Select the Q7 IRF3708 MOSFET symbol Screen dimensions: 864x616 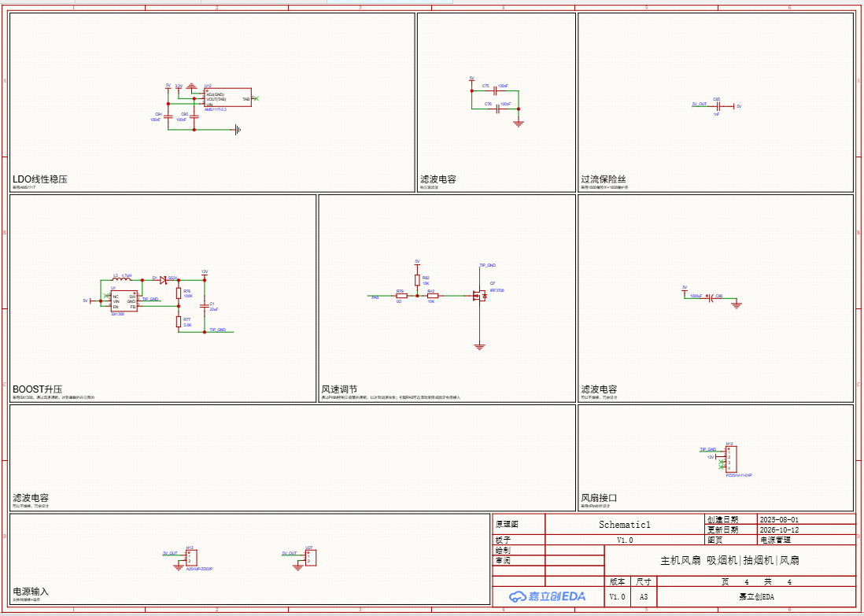[480, 296]
